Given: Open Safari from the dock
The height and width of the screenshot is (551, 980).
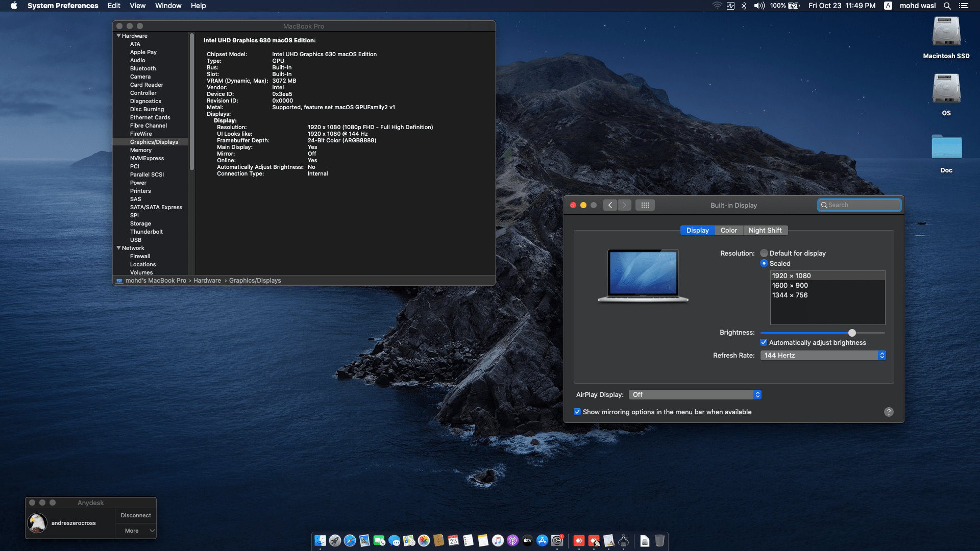Looking at the screenshot, I should [x=350, y=541].
